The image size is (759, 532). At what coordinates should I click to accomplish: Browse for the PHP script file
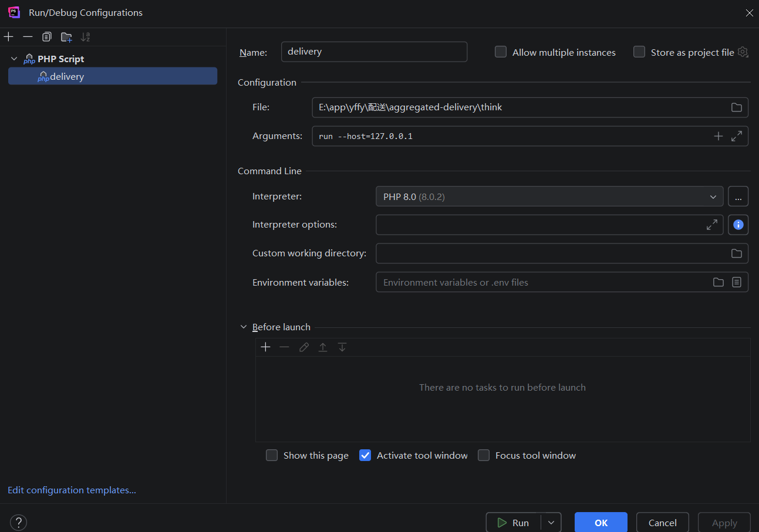(736, 107)
